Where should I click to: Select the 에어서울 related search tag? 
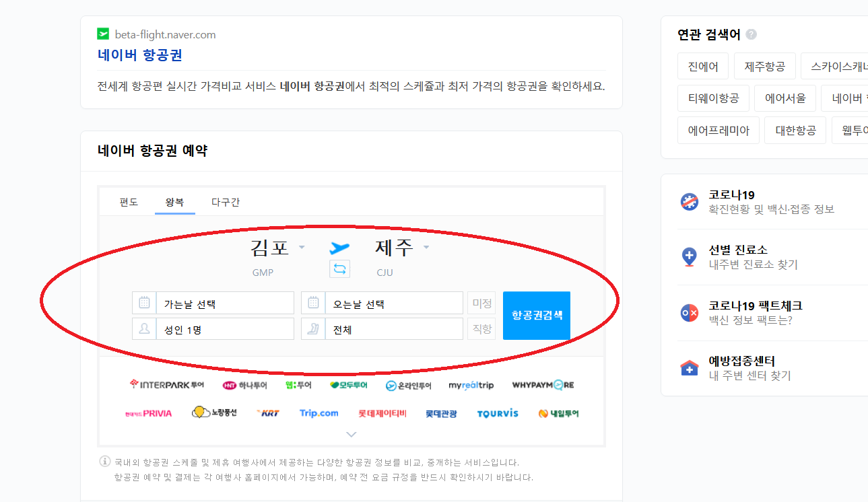tap(785, 98)
